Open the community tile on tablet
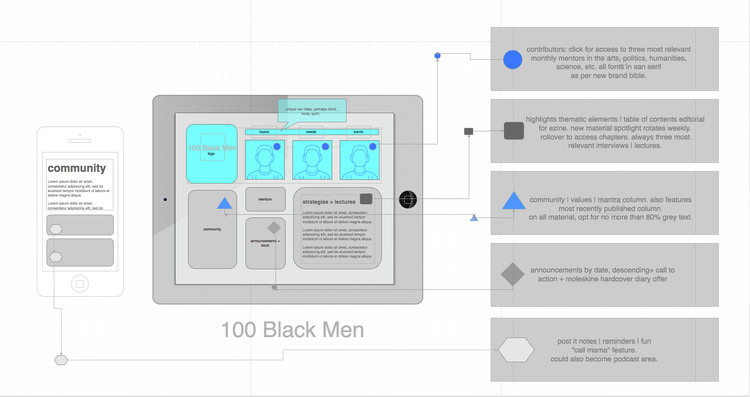750x397 pixels. 212,229
